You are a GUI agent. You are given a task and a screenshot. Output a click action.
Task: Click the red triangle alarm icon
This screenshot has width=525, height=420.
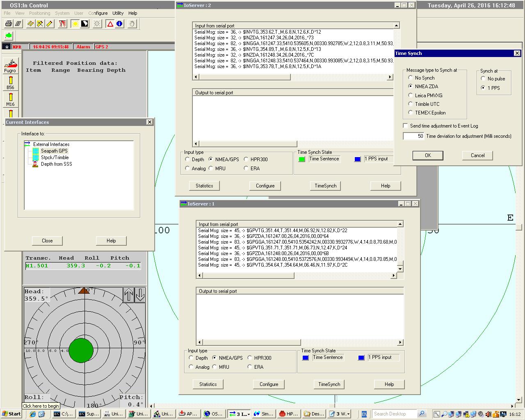coord(110,24)
